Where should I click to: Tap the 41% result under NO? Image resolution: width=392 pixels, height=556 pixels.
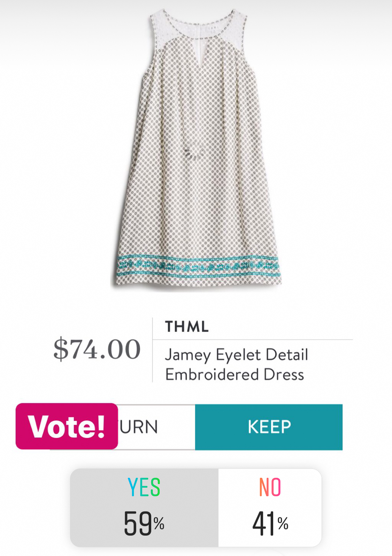coord(270,523)
